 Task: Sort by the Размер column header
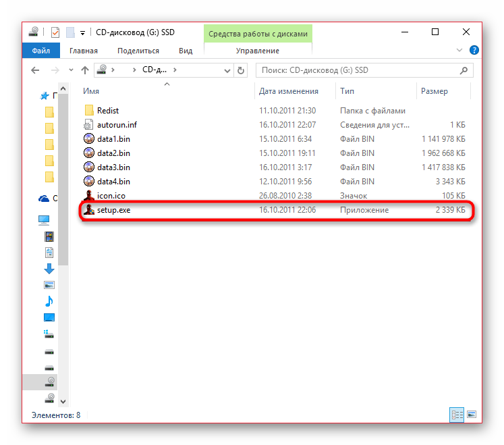coord(435,91)
